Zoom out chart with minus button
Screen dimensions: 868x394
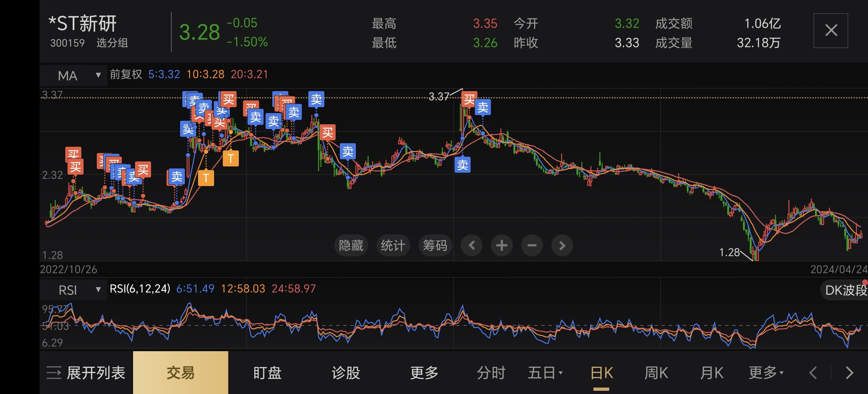[x=532, y=245]
